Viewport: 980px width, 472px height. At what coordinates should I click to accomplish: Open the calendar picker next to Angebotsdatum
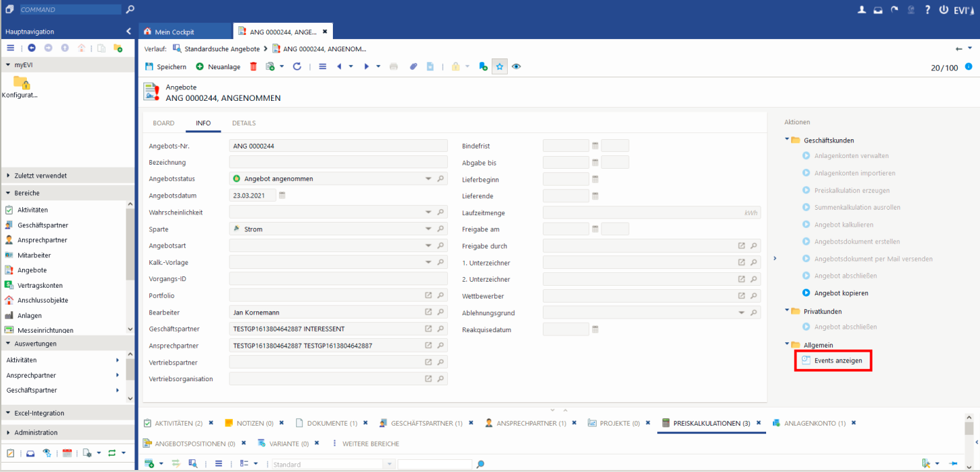point(282,196)
